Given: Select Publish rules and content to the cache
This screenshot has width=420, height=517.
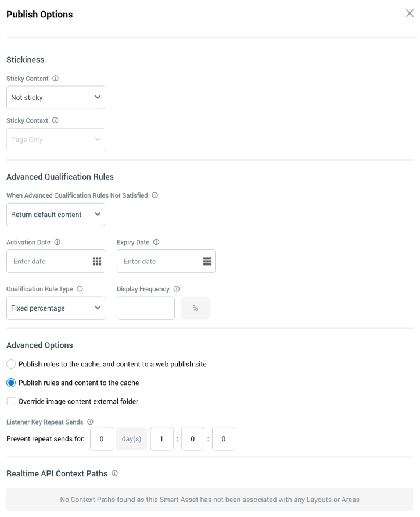Looking at the screenshot, I should (x=11, y=383).
